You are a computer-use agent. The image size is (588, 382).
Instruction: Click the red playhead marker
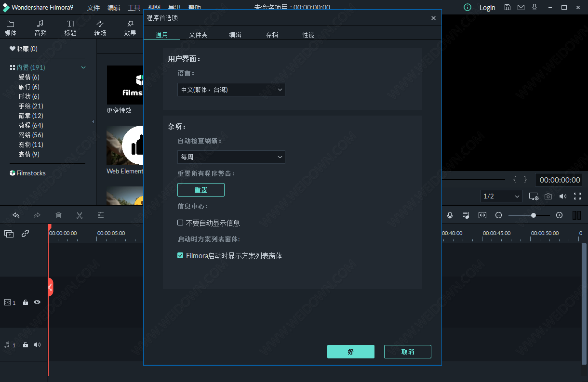click(x=49, y=227)
